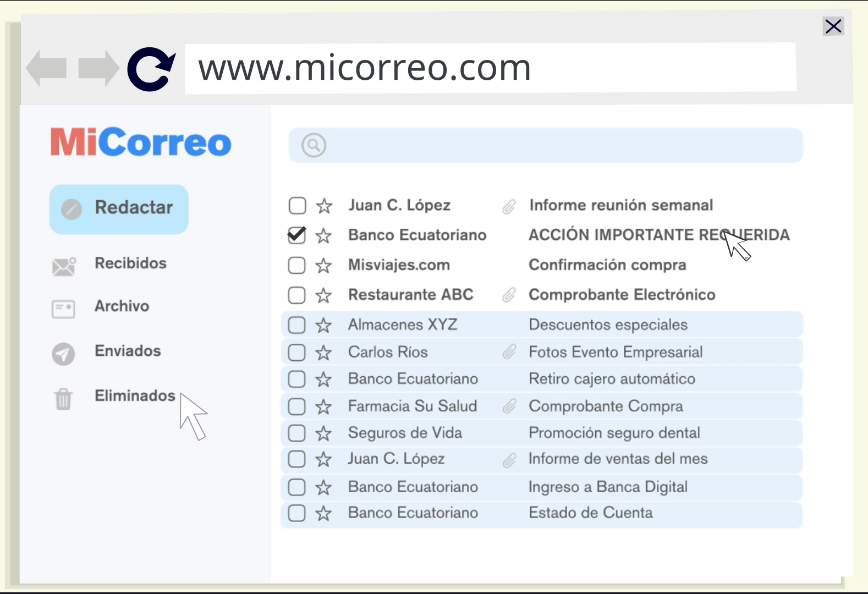Click the Redactar button
The image size is (868, 594).
(x=119, y=209)
